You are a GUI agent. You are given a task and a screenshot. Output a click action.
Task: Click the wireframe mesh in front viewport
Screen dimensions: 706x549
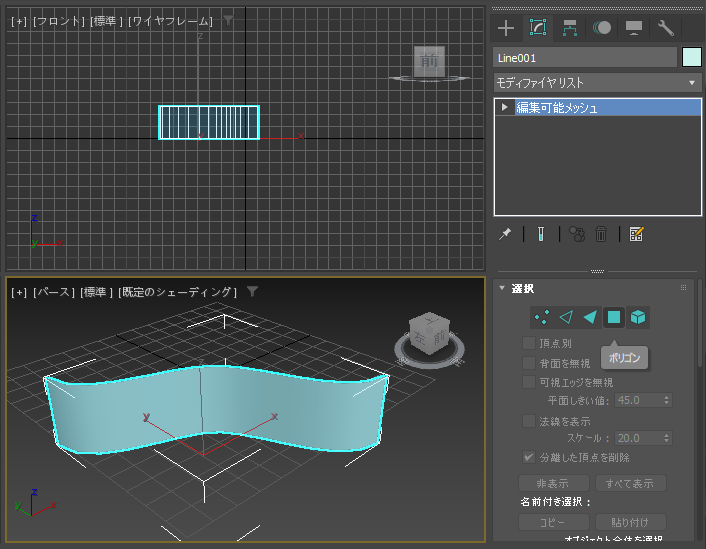[x=209, y=123]
